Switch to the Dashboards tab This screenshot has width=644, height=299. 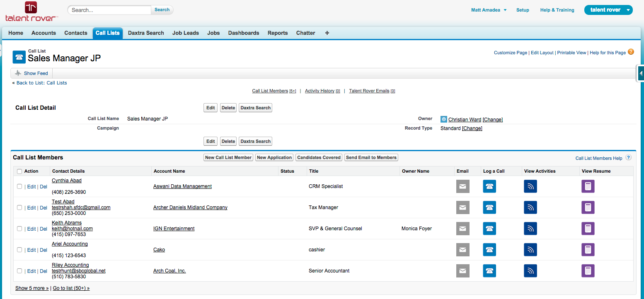[244, 33]
